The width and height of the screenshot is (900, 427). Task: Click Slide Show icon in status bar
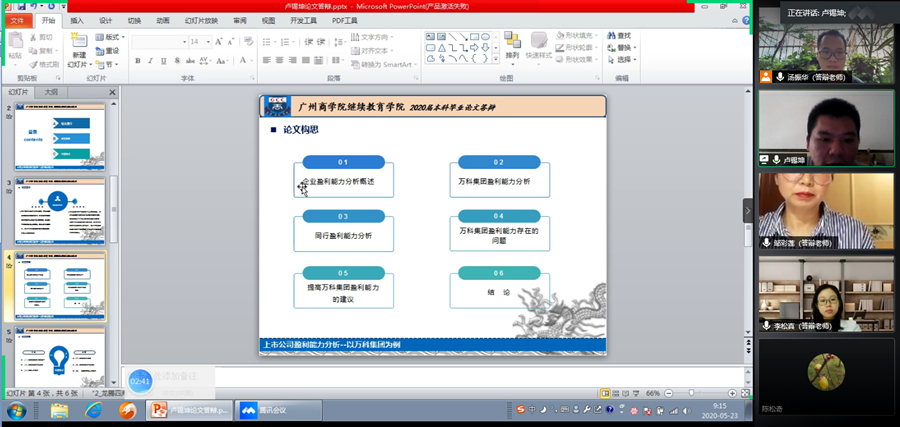(635, 393)
